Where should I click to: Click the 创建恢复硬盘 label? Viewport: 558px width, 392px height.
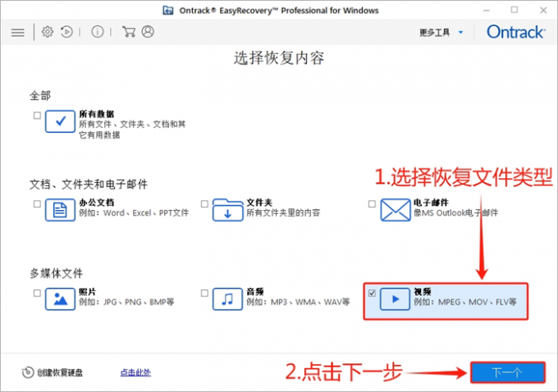[x=60, y=373]
